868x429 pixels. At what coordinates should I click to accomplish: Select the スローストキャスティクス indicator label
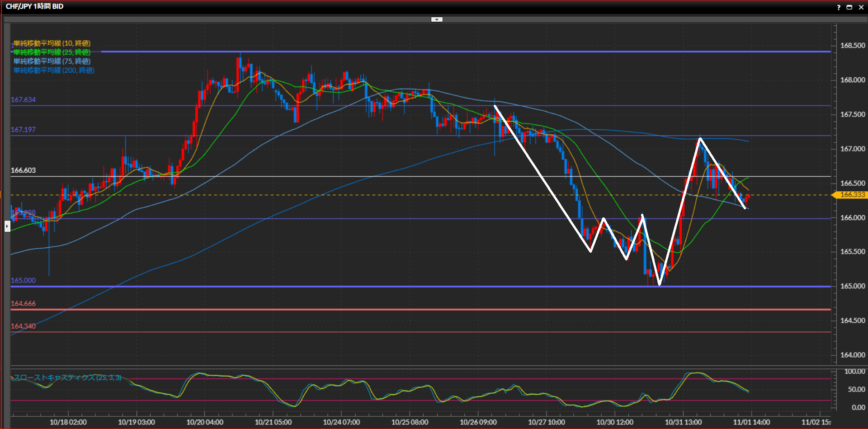click(67, 377)
